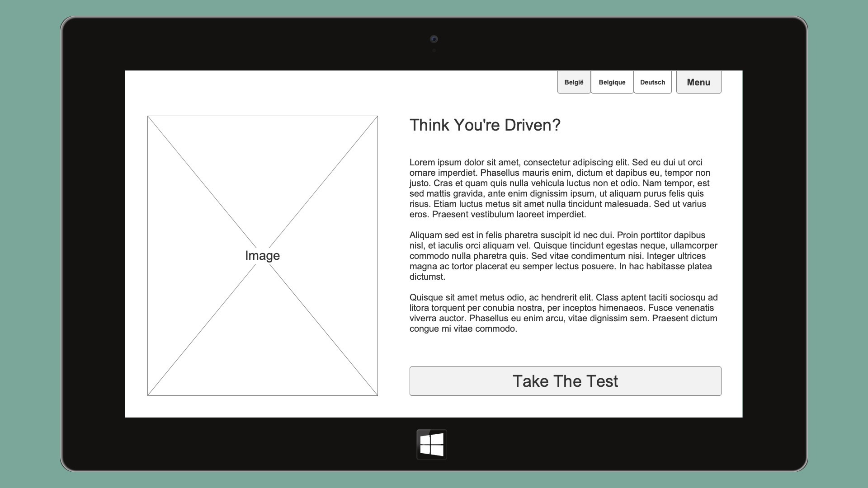Click the word "Lorem" opening the body text
The image size is (868, 488).
coord(422,163)
